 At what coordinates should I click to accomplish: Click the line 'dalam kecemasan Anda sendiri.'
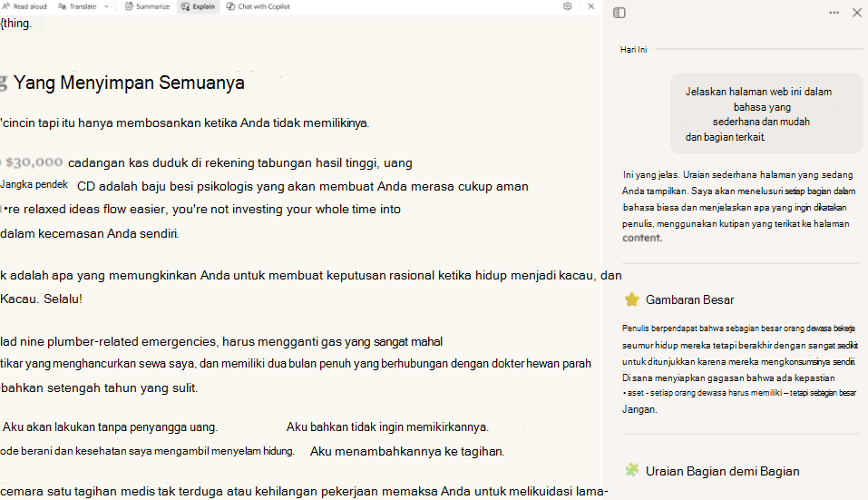[x=90, y=233]
